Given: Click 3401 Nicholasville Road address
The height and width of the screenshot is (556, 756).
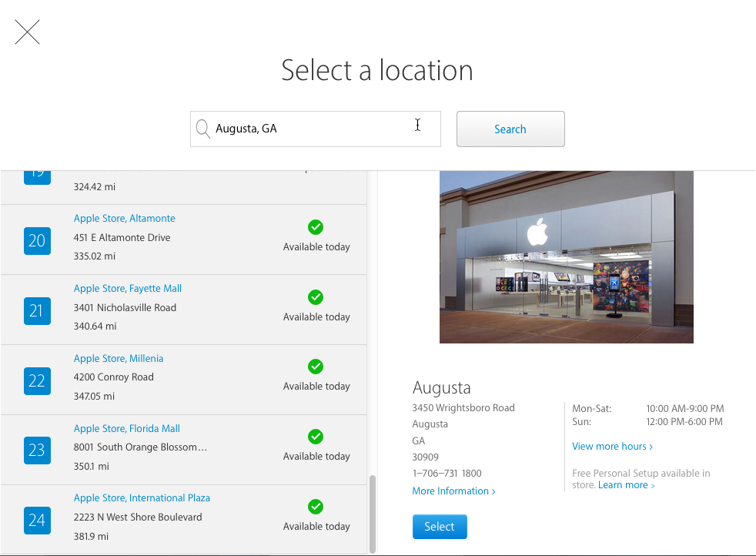Looking at the screenshot, I should tap(125, 308).
